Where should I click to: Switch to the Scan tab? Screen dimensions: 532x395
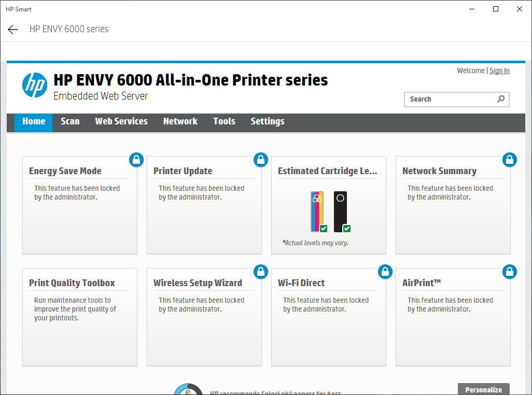[70, 121]
